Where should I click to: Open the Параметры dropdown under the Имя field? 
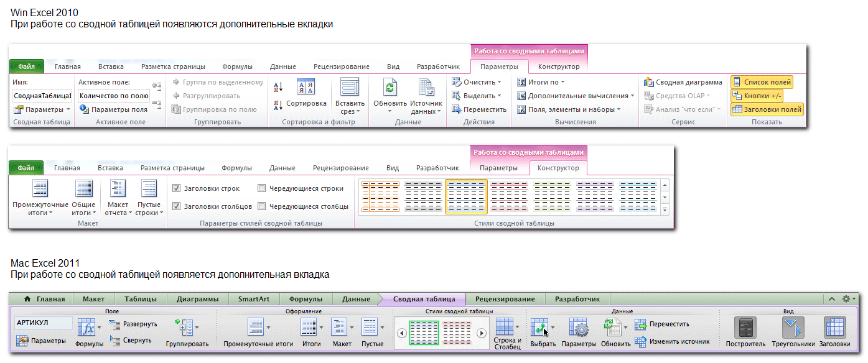[x=42, y=109]
